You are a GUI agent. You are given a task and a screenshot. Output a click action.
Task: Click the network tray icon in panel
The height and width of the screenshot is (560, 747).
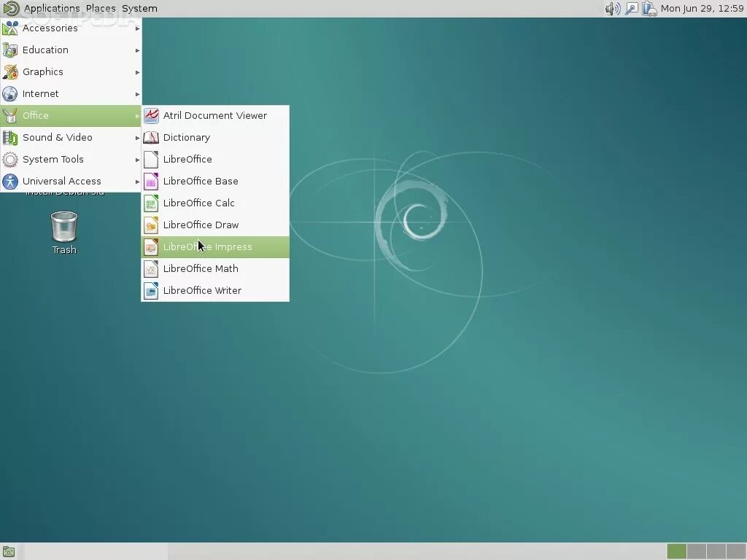click(631, 9)
